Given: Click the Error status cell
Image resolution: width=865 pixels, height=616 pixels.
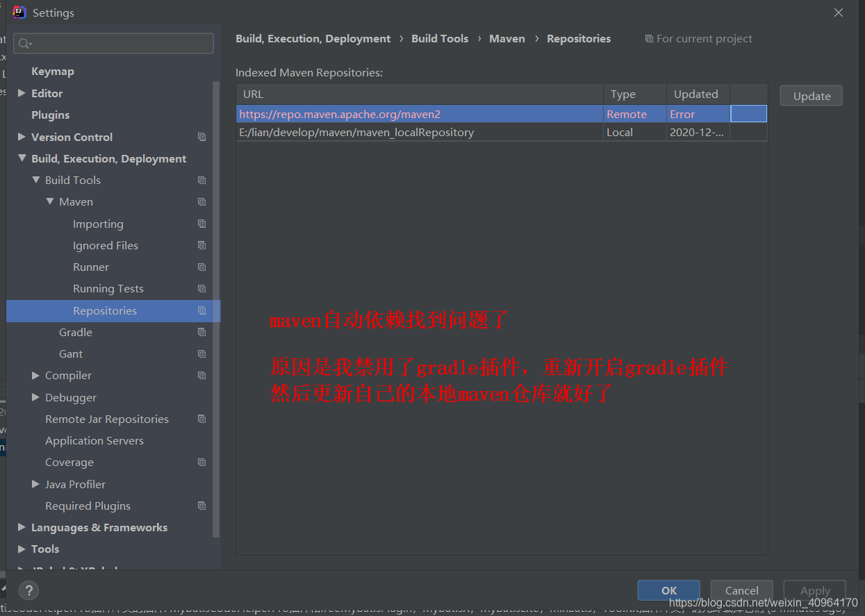Looking at the screenshot, I should tap(698, 114).
